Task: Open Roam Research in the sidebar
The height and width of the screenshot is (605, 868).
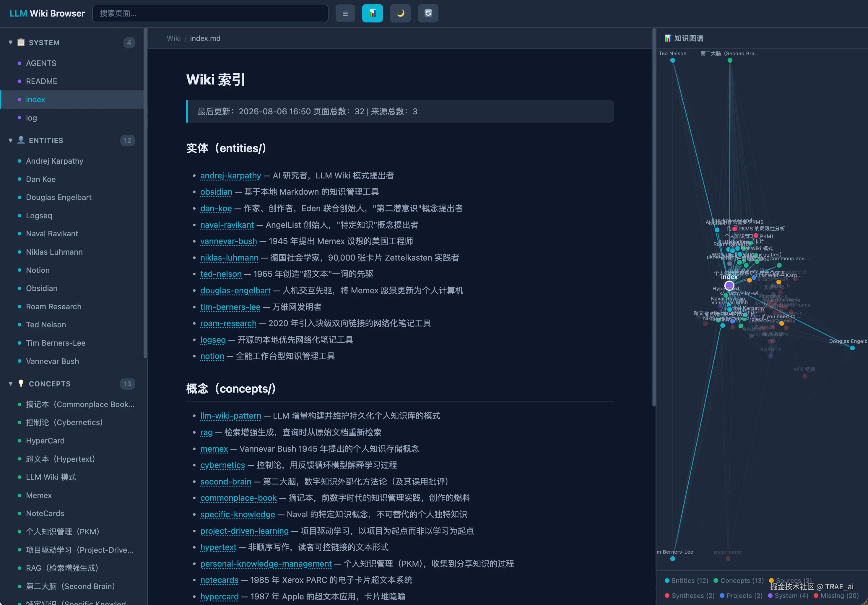Action: [72, 307]
